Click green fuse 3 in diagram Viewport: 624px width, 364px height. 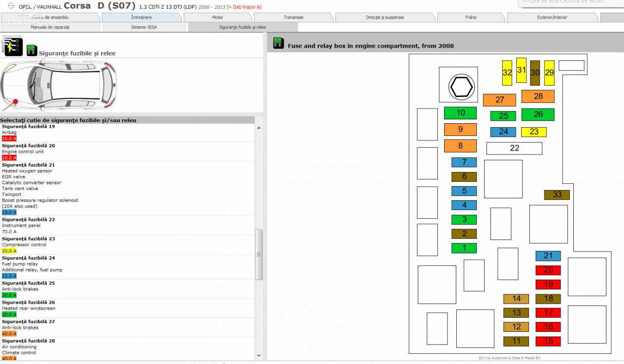[464, 219]
